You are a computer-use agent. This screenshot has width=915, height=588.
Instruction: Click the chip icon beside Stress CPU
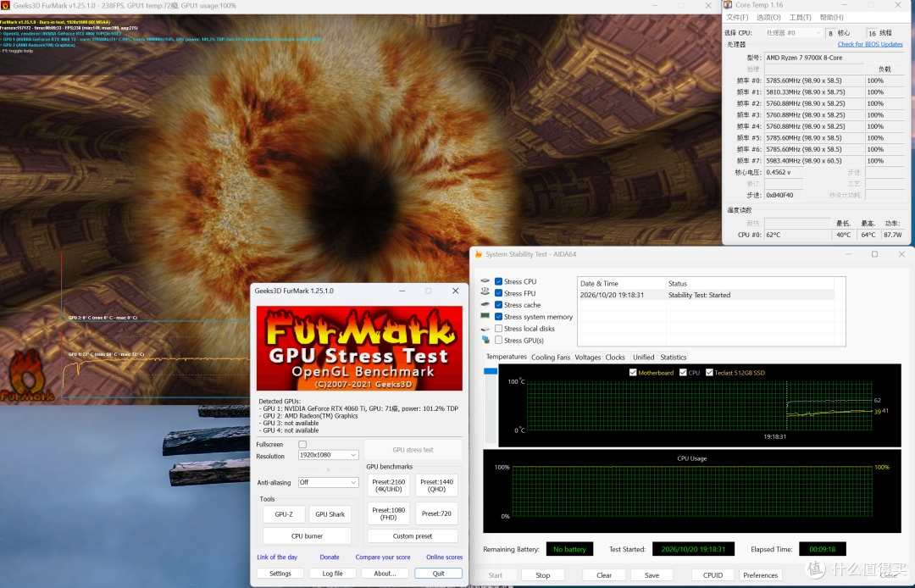coord(485,281)
